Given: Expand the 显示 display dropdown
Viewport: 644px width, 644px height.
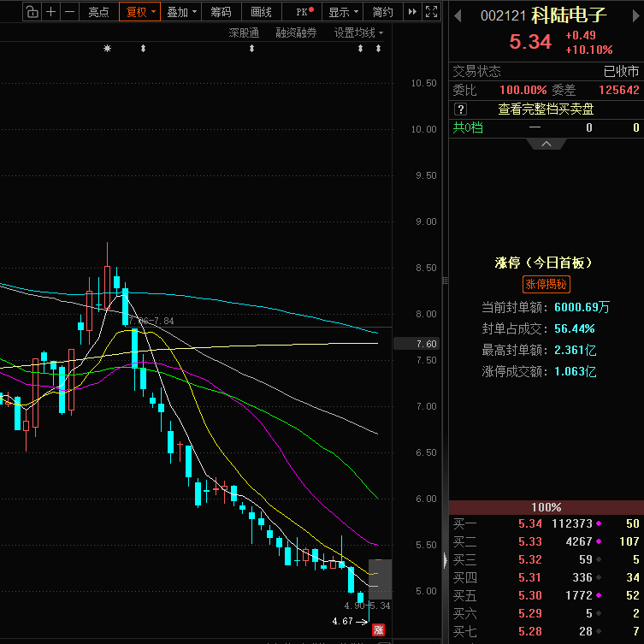Looking at the screenshot, I should click(x=343, y=12).
